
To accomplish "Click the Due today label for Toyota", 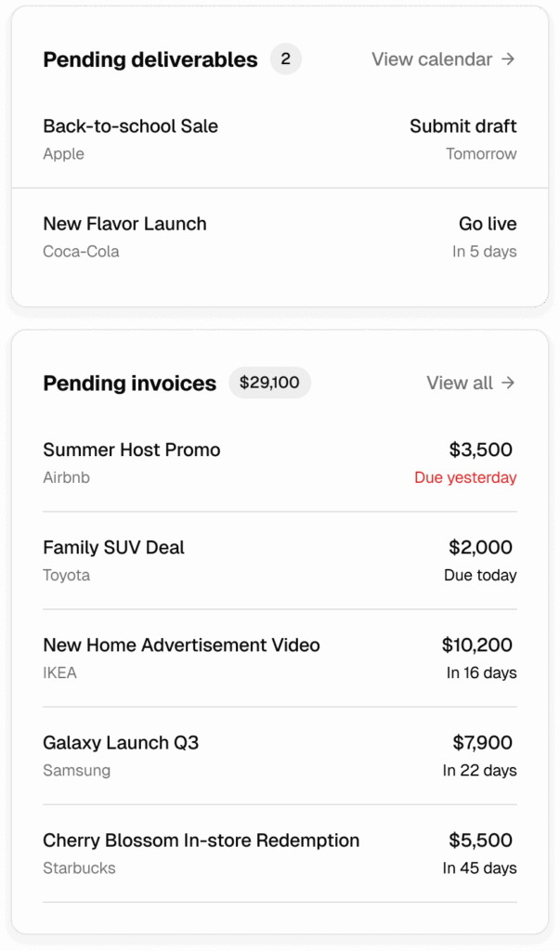I will pyautogui.click(x=480, y=576).
